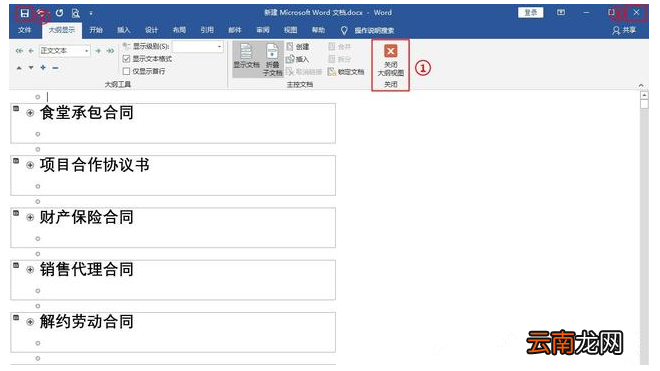Click 拆分 to split the subdocument
This screenshot has height=371, width=660.
click(x=340, y=59)
